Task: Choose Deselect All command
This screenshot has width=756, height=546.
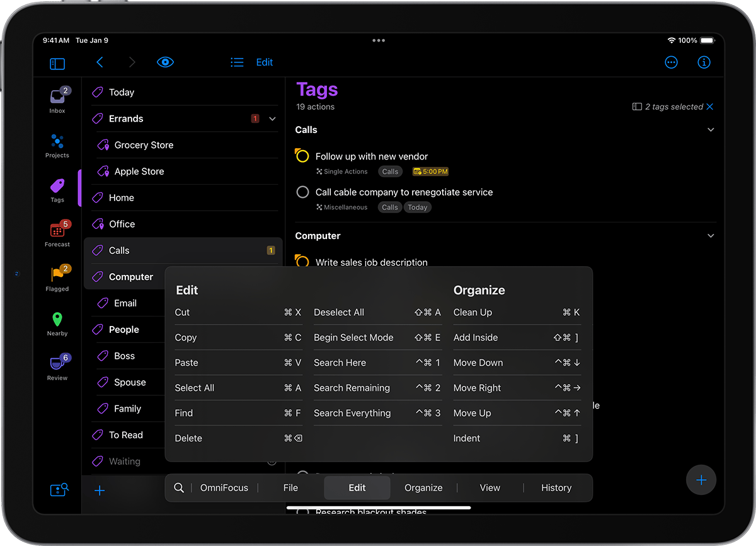Action: click(x=377, y=312)
